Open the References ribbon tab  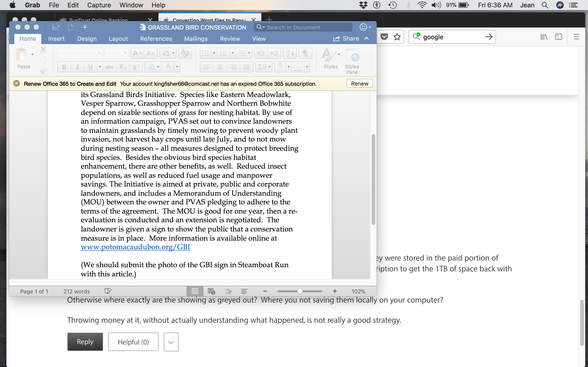click(x=156, y=39)
